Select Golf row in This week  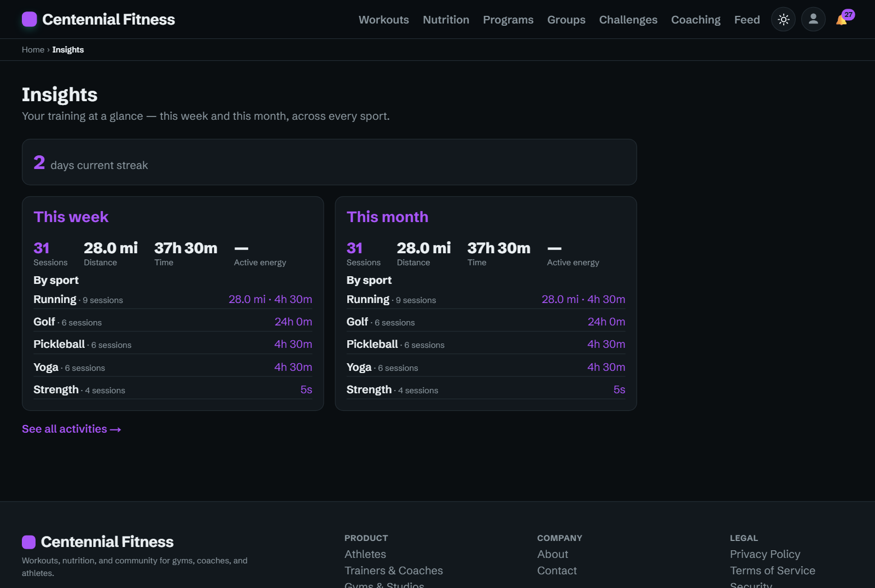(173, 322)
